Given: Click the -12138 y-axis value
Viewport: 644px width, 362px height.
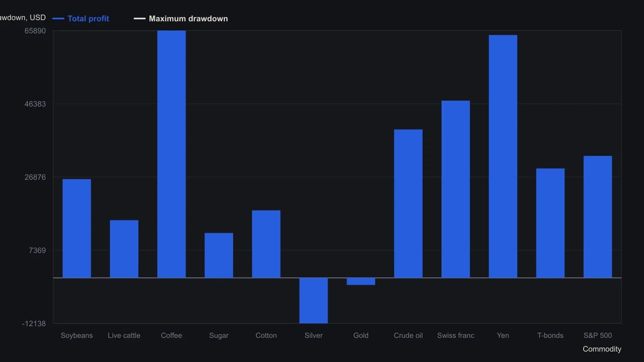Looking at the screenshot, I should tap(34, 324).
